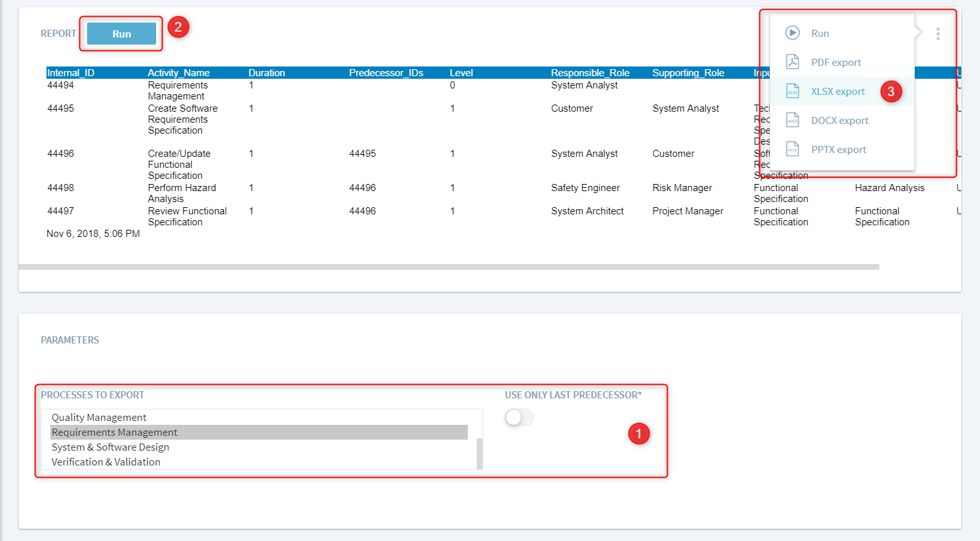Click the horizontal report scrollbar
The width and height of the screenshot is (980, 541).
pyautogui.click(x=448, y=267)
